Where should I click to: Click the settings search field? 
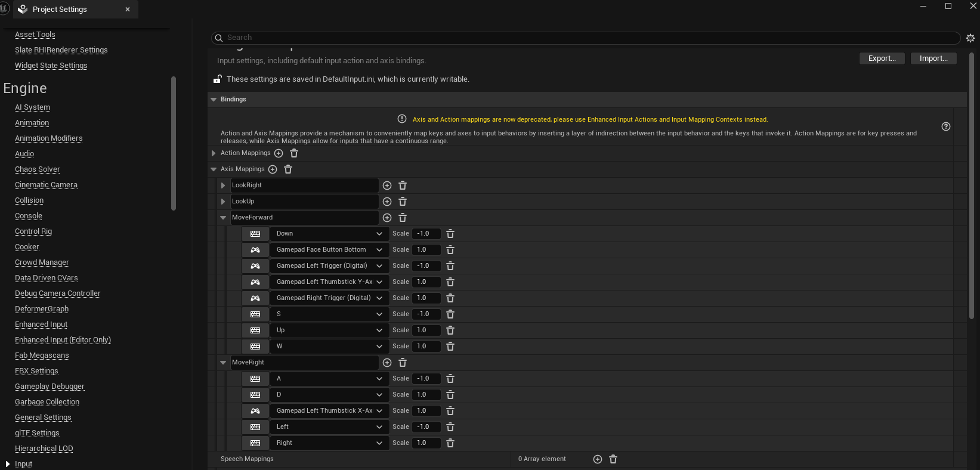pos(586,38)
